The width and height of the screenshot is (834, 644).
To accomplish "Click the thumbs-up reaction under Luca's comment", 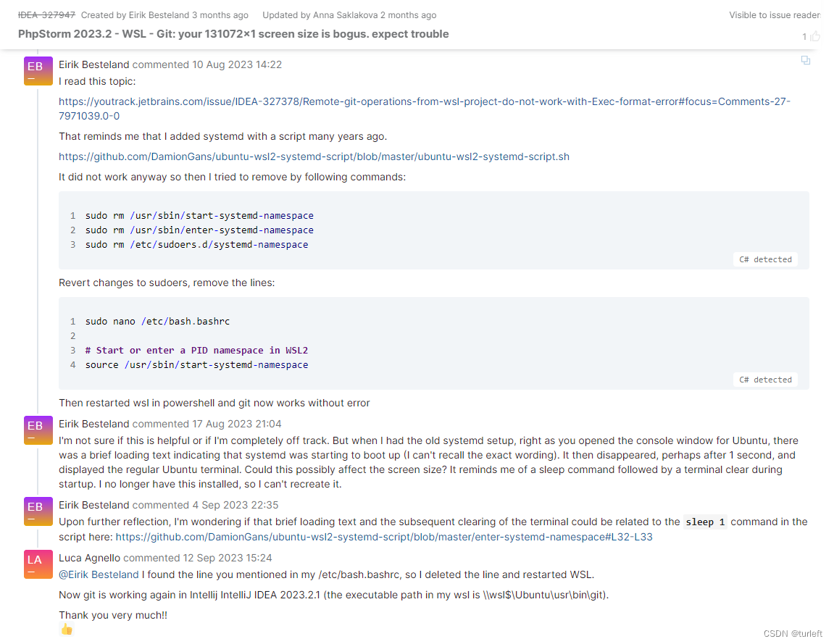I will pyautogui.click(x=67, y=630).
